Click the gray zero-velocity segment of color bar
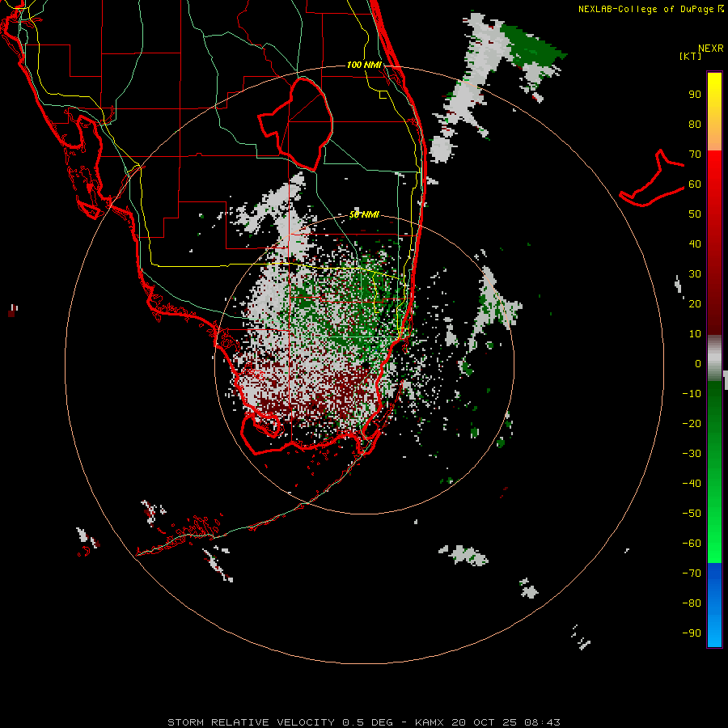The width and height of the screenshot is (728, 728). pos(714,358)
